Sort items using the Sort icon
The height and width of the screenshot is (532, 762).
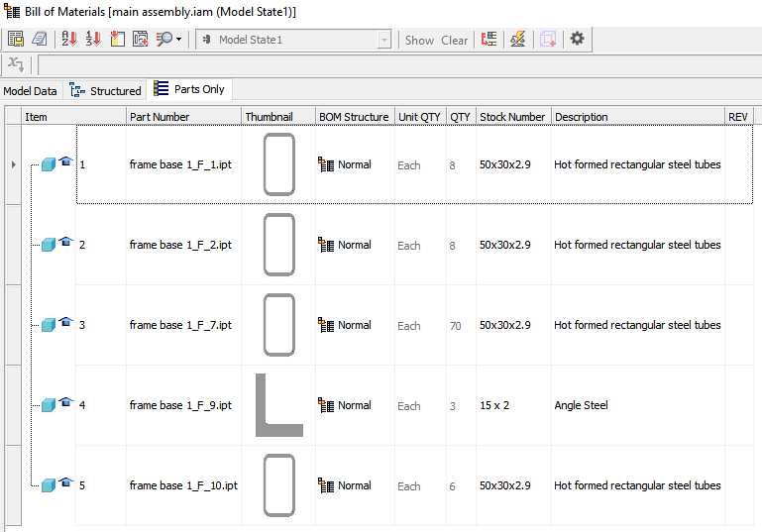click(69, 39)
